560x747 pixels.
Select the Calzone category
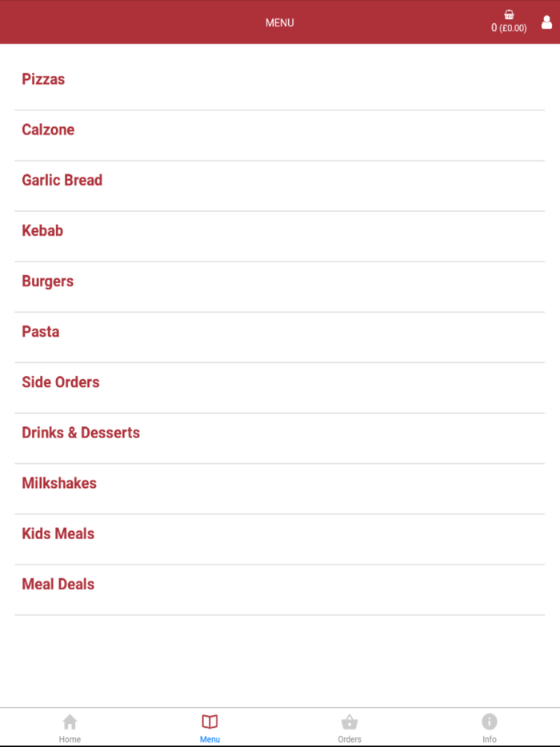[48, 130]
